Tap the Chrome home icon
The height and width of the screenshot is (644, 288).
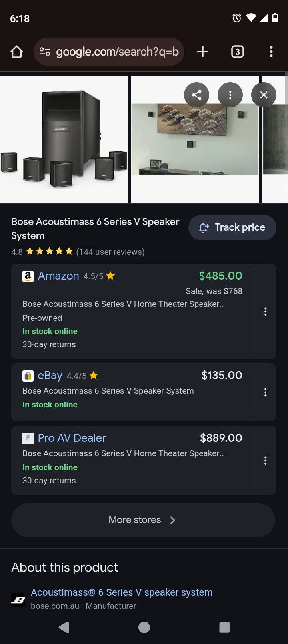click(x=17, y=52)
